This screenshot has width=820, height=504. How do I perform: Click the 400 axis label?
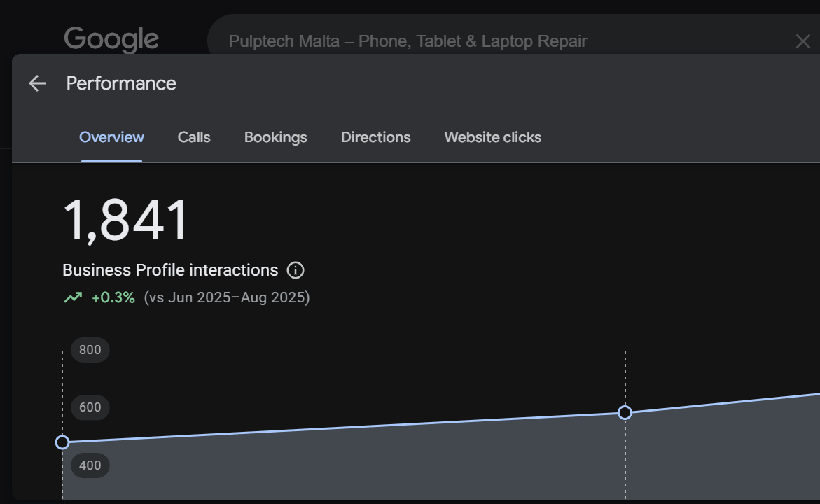pos(90,465)
